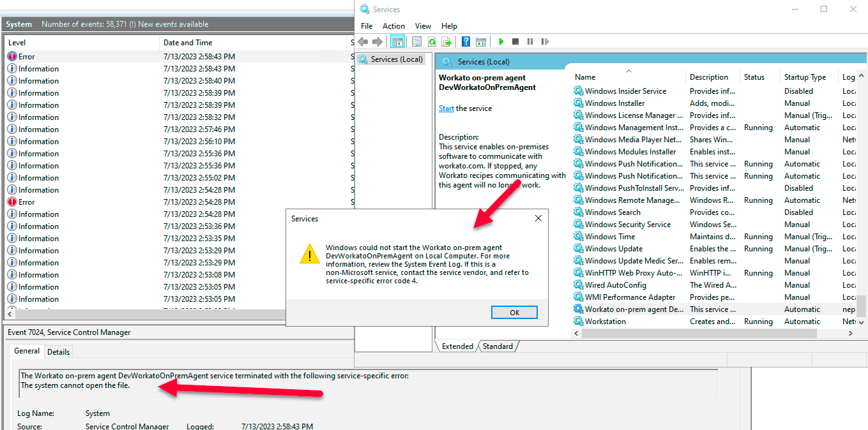This screenshot has height=430, width=868.
Task: Click the Restart Service toolbar icon
Action: [x=545, y=41]
